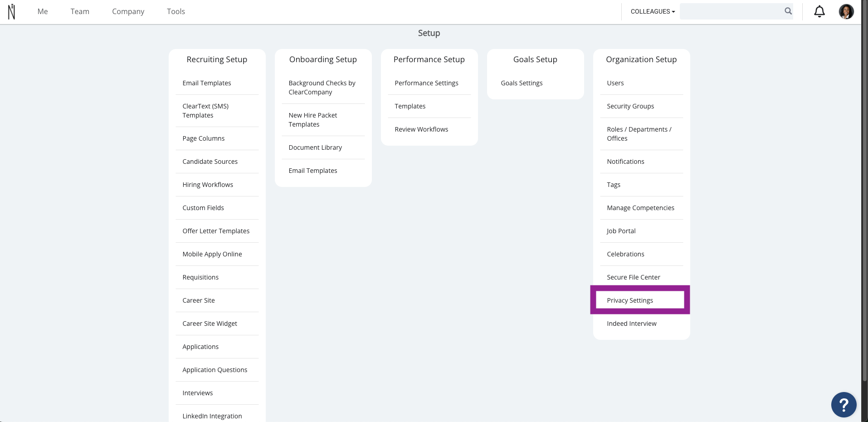Viewport: 868px width, 422px height.
Task: Open the notifications bell
Action: (819, 11)
